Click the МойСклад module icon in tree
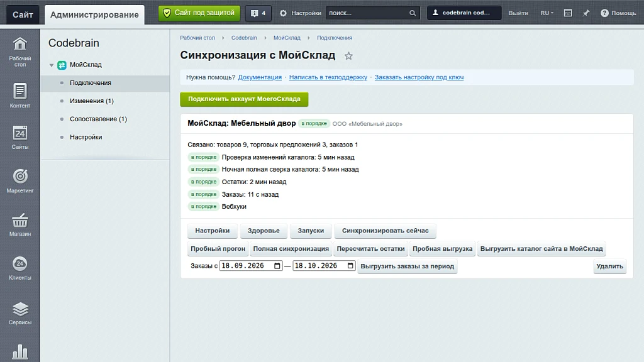Viewport: 644px width, 362px height. coord(62,65)
